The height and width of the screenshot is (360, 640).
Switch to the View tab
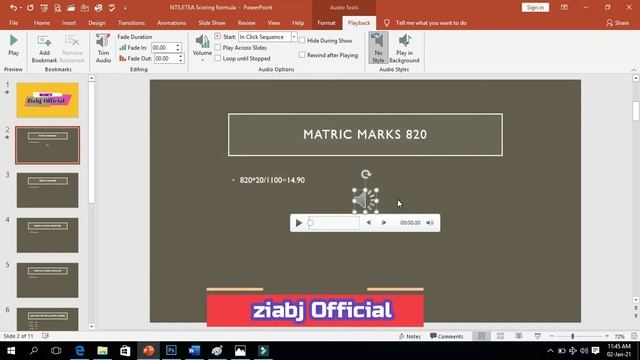click(x=273, y=23)
